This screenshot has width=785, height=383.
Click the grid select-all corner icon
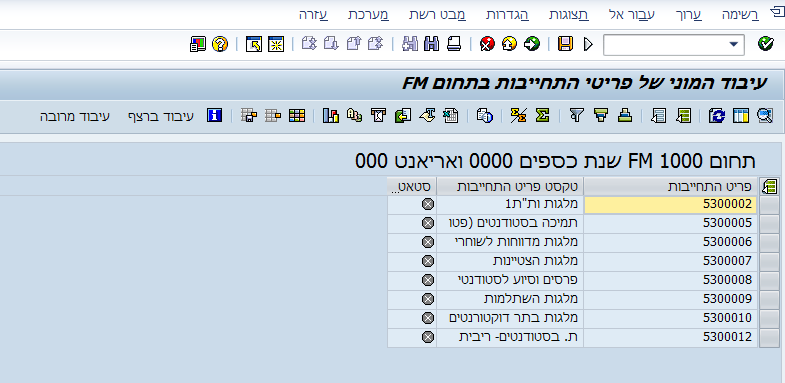coord(769,187)
